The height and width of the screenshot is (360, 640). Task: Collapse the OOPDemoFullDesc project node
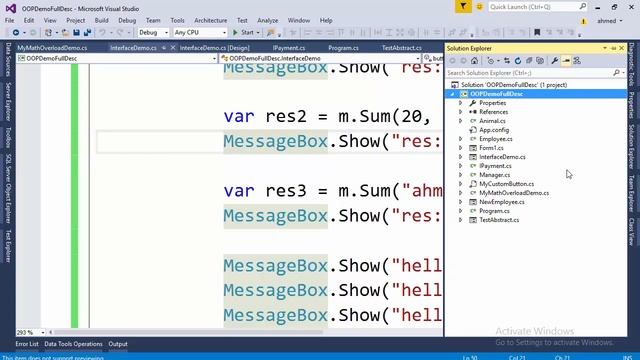click(452, 94)
